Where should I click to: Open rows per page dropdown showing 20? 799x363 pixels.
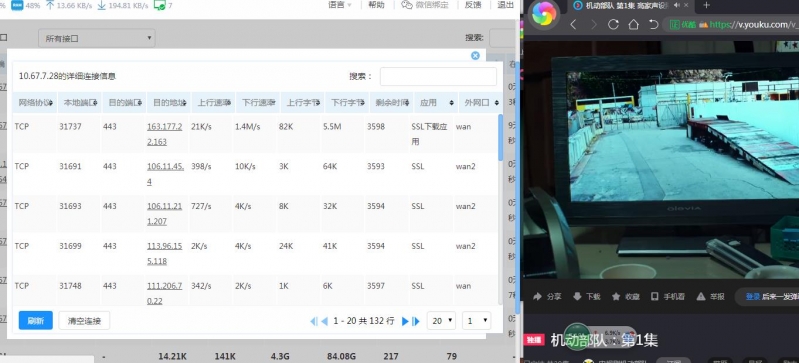tap(441, 321)
